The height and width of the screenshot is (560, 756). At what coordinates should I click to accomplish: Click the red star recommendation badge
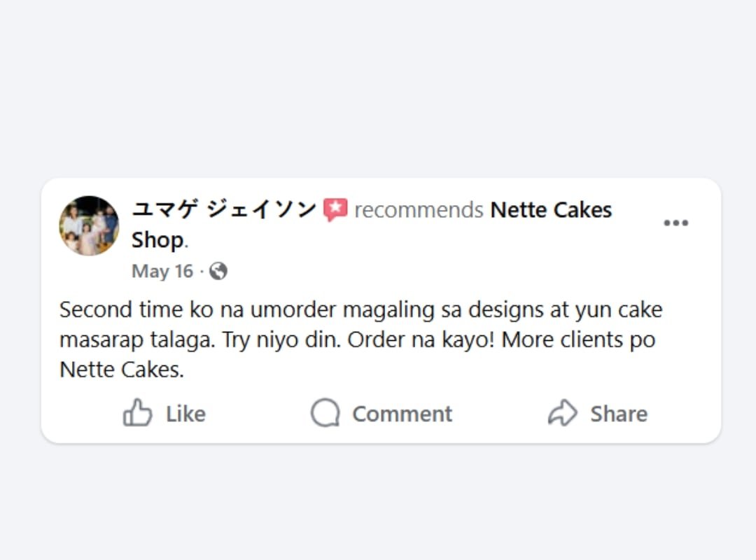[335, 210]
